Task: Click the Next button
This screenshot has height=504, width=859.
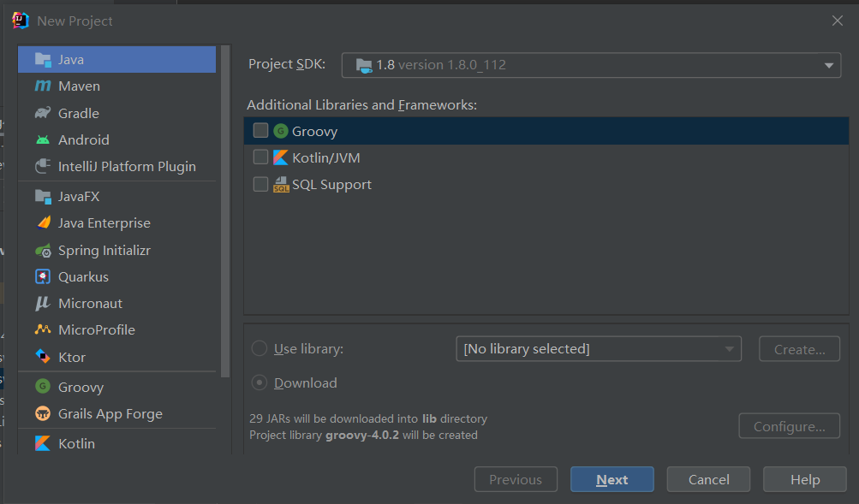Action: [x=612, y=479]
